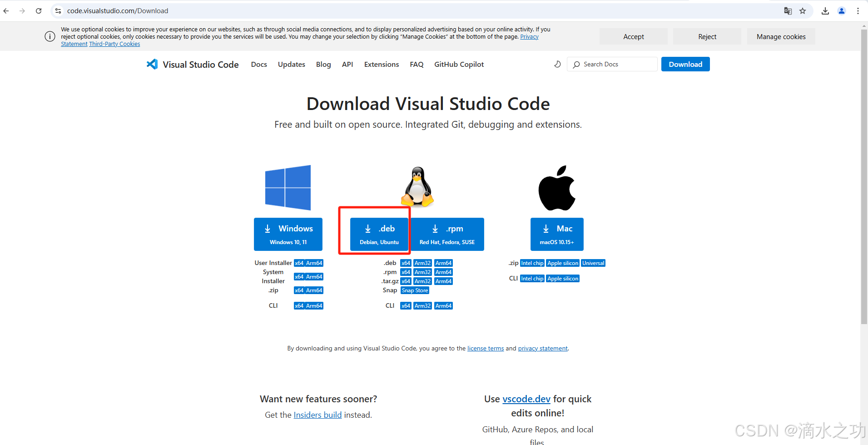Viewport: 868px width, 445px height.
Task: Select Linux .deb Arm32
Action: pos(422,263)
